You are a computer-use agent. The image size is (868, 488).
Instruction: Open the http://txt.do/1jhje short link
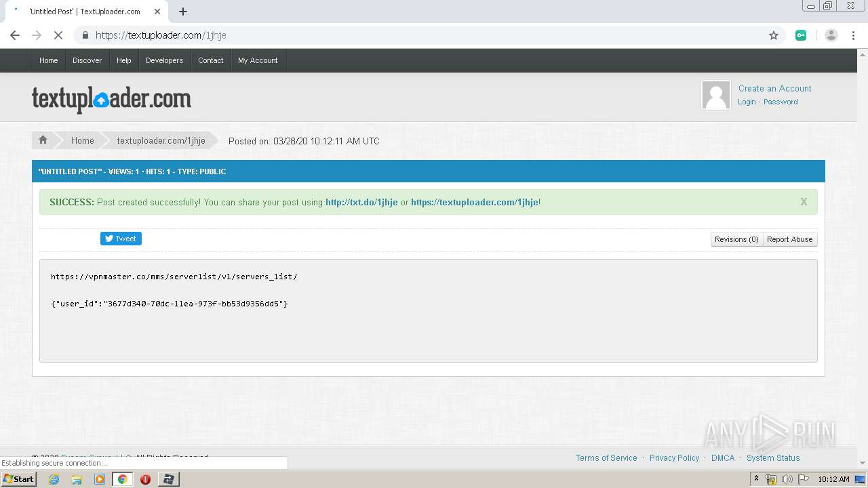point(361,202)
